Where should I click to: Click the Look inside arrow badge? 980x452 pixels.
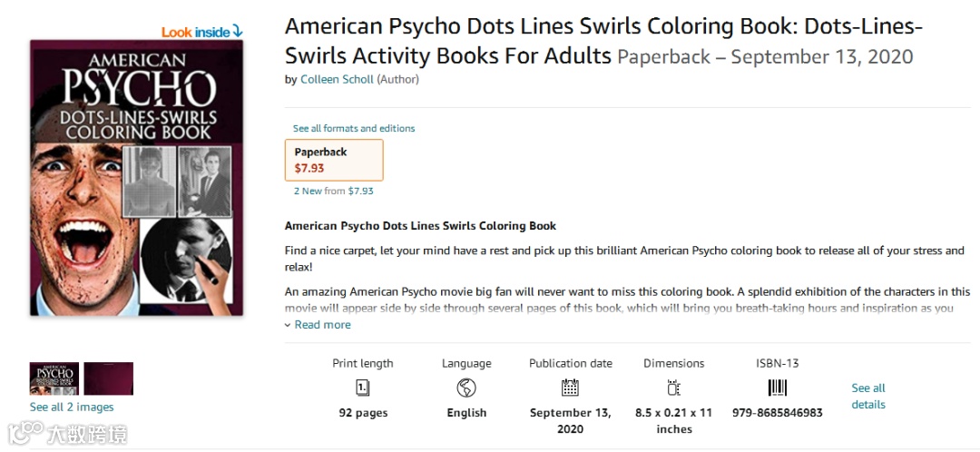tap(202, 32)
